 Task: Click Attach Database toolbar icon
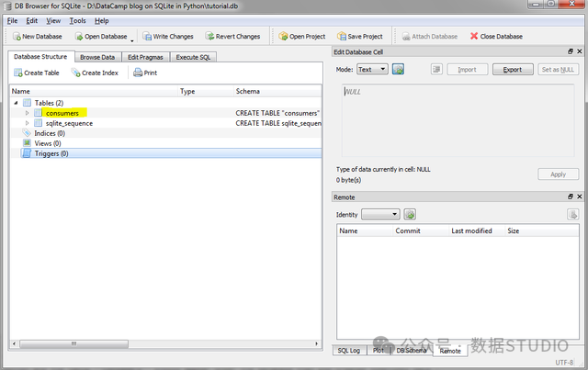click(406, 37)
